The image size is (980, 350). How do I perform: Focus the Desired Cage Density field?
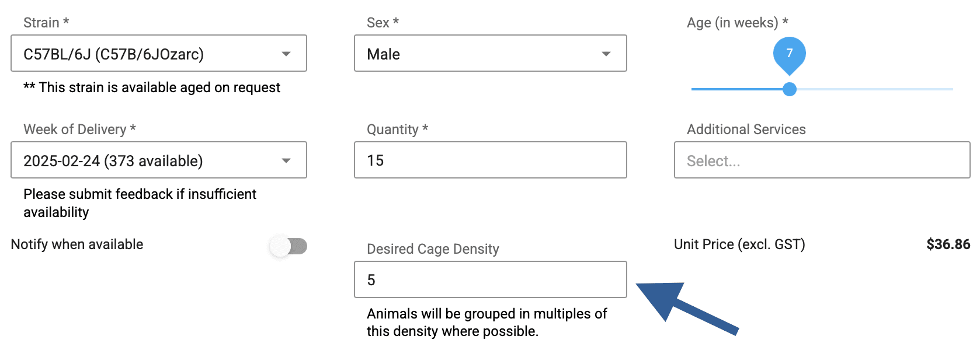click(490, 280)
